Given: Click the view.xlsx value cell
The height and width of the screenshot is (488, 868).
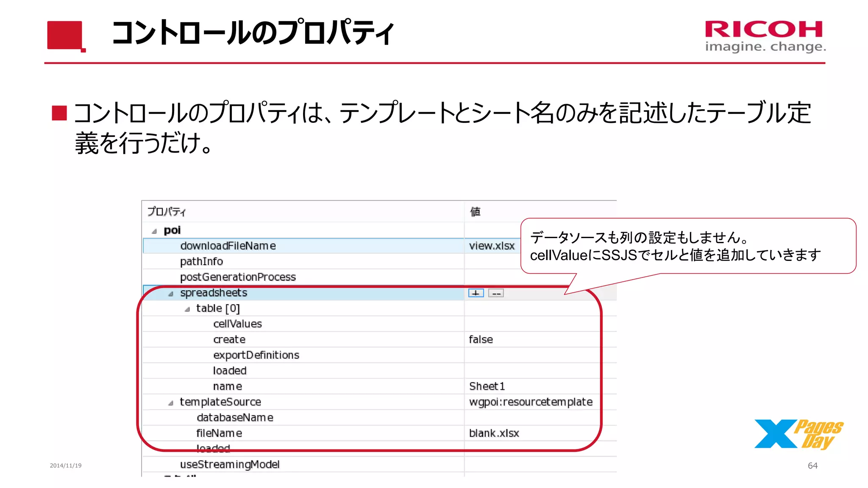Looking at the screenshot, I should point(492,246).
